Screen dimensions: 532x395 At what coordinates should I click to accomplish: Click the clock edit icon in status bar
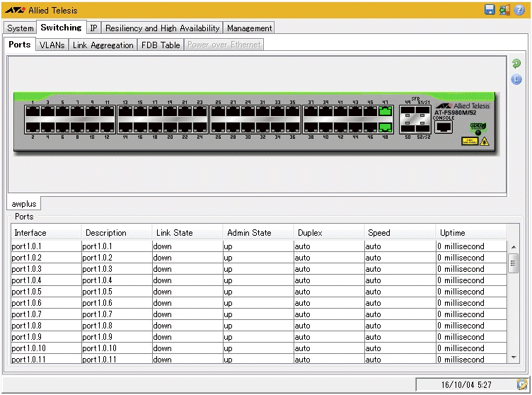click(x=521, y=384)
